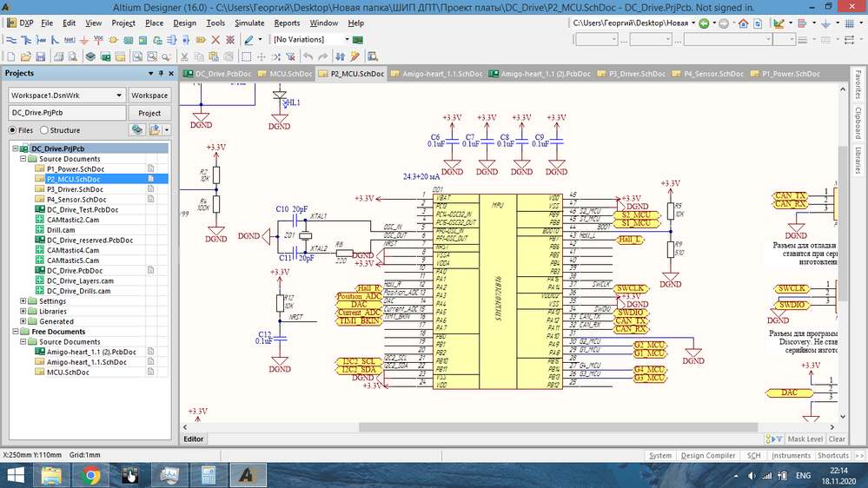868x488 pixels.
Task: Select DC_Drive.PcbDoc in the project tree
Action: tap(73, 271)
